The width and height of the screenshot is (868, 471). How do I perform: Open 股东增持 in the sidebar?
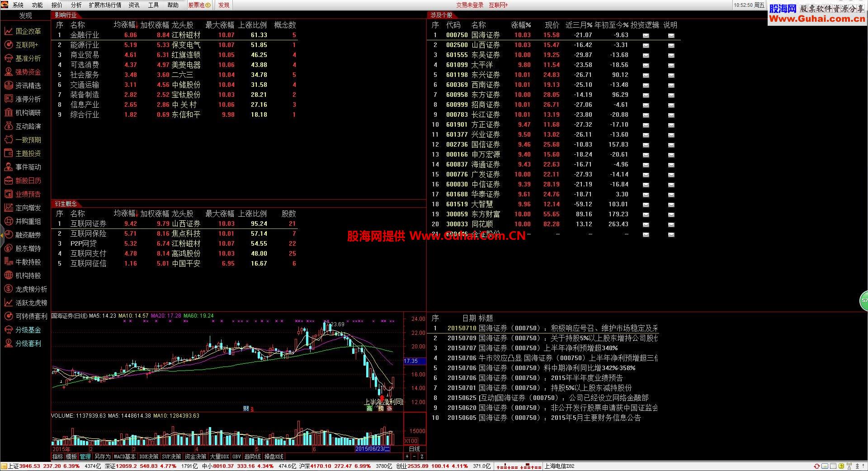[23, 248]
